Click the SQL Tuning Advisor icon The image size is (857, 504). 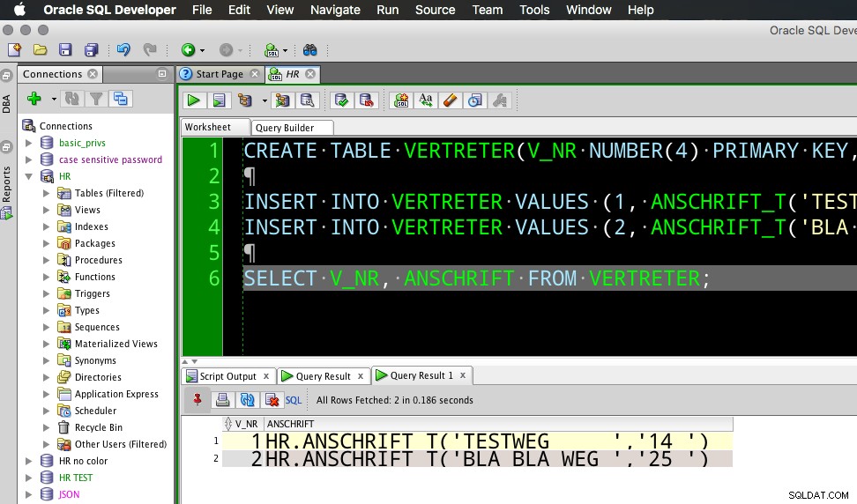pyautogui.click(x=307, y=100)
